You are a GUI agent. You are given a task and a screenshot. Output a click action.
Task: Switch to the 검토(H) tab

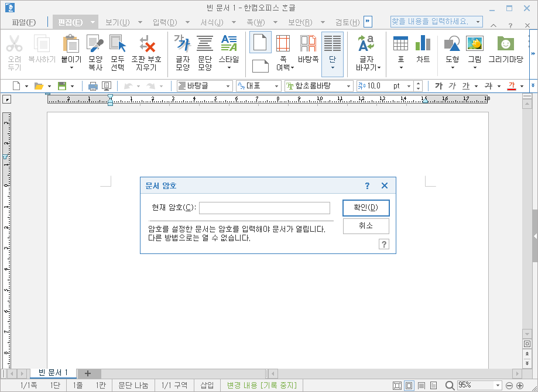pyautogui.click(x=347, y=23)
